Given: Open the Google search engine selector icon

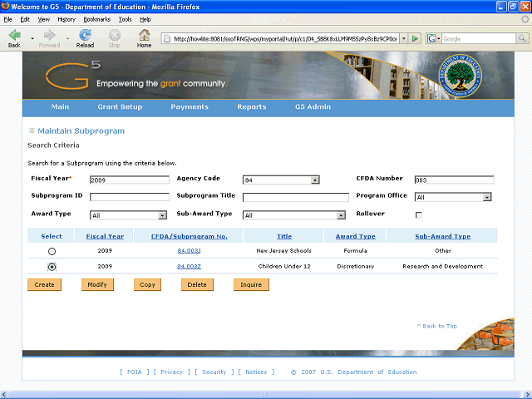Looking at the screenshot, I should (433, 39).
